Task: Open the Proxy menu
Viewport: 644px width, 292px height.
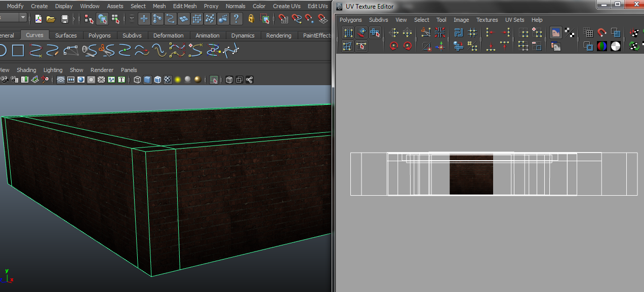Action: click(211, 6)
